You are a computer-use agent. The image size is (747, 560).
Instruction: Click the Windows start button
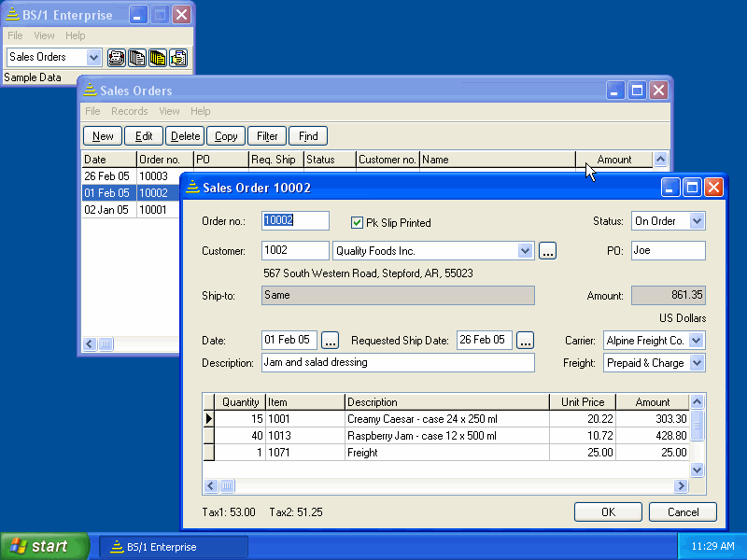tap(45, 546)
